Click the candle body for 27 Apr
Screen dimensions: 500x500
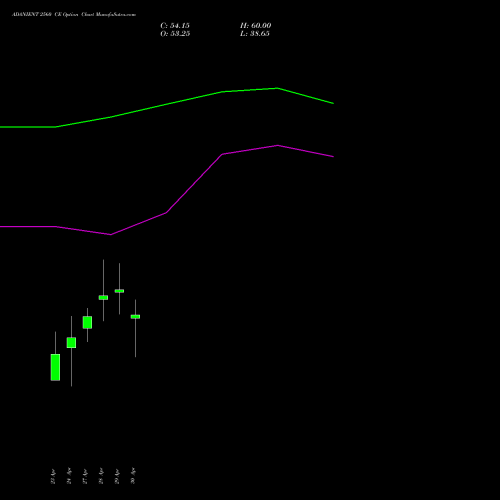pos(87,322)
